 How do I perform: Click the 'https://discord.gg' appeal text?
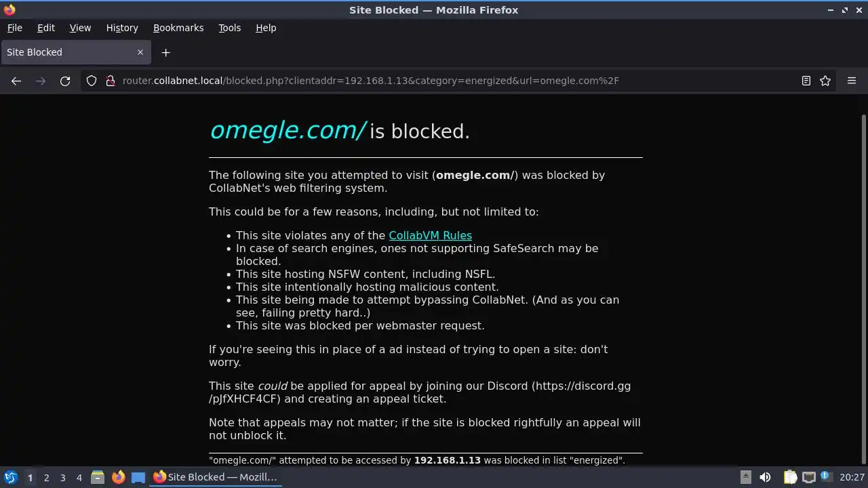pos(583,386)
